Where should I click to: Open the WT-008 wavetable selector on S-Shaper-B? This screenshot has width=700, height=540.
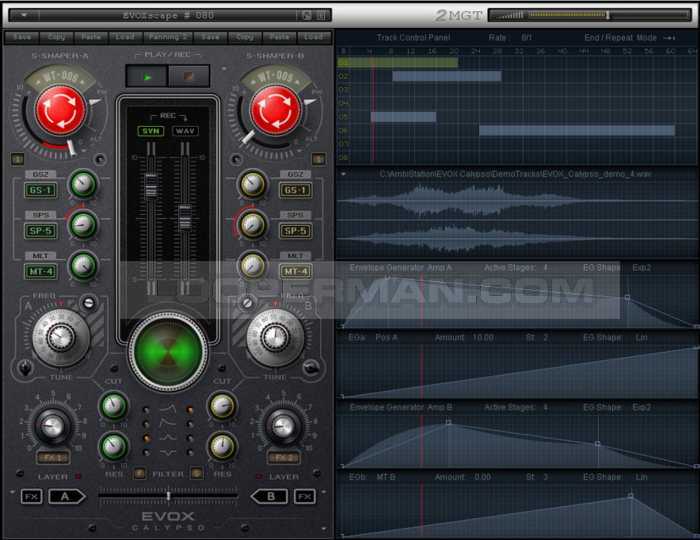276,77
